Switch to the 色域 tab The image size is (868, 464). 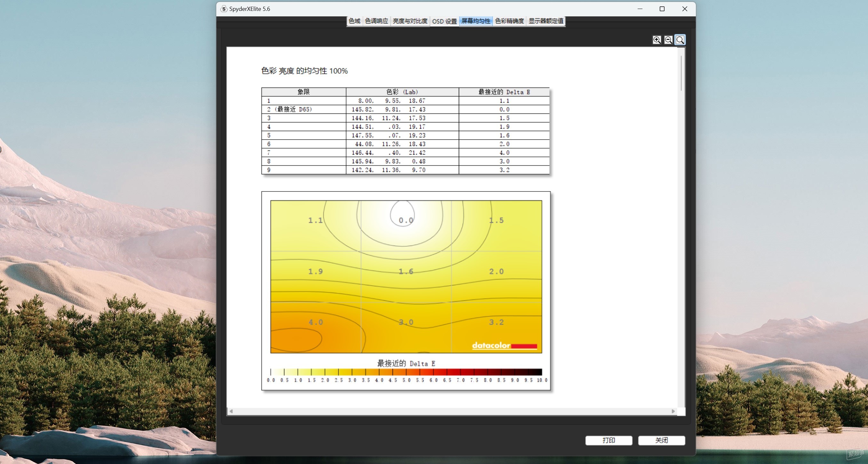click(354, 21)
